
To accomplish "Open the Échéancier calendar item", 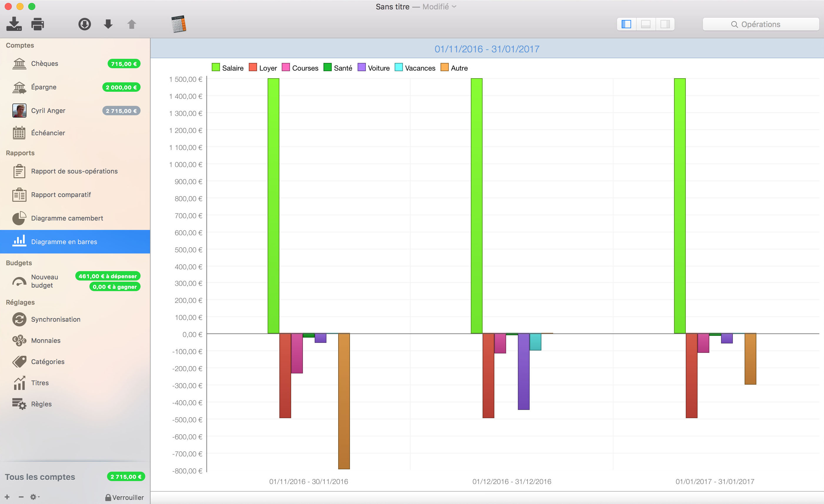I will tap(48, 133).
